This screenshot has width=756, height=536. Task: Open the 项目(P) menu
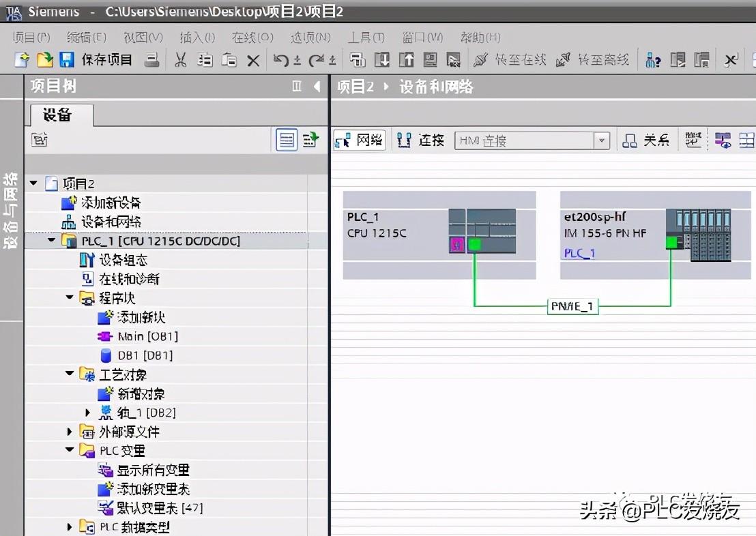(31, 37)
